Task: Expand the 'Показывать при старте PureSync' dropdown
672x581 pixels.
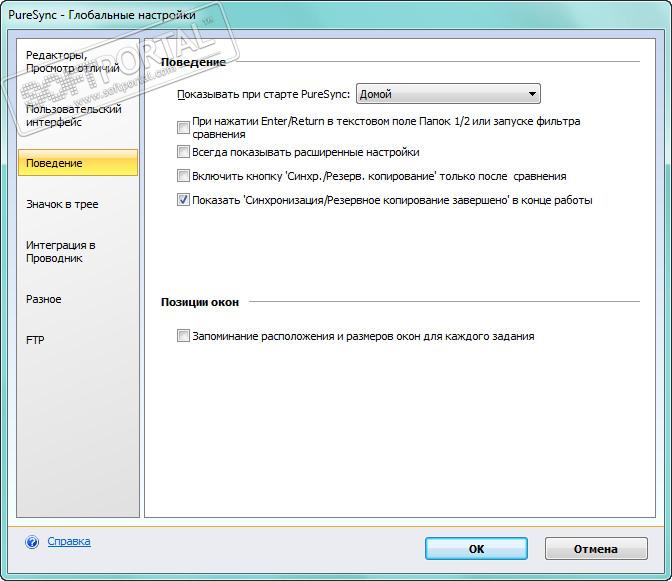Action: pyautogui.click(x=448, y=94)
